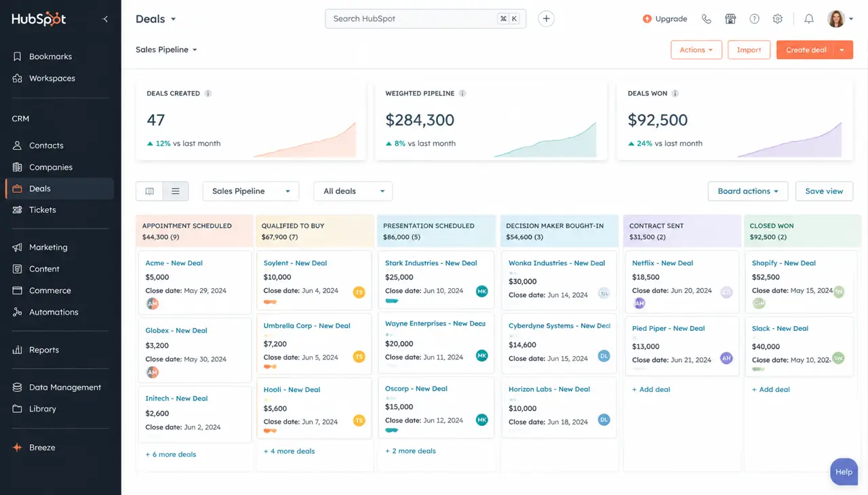Add deal in Closed Won column
868x495 pixels.
pos(771,389)
